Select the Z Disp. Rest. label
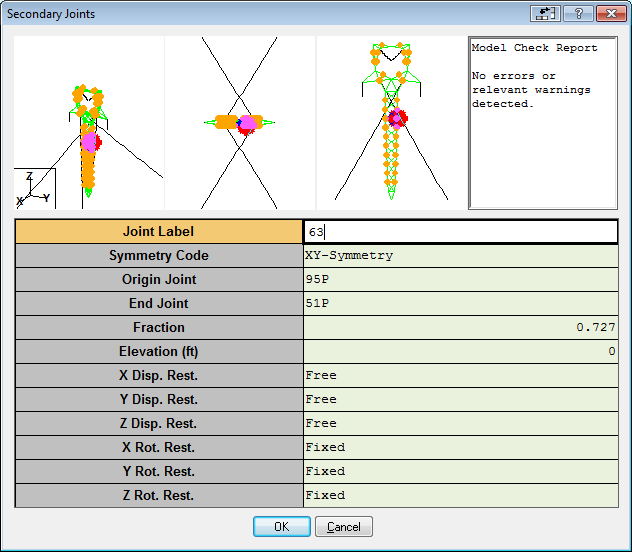 click(x=159, y=423)
